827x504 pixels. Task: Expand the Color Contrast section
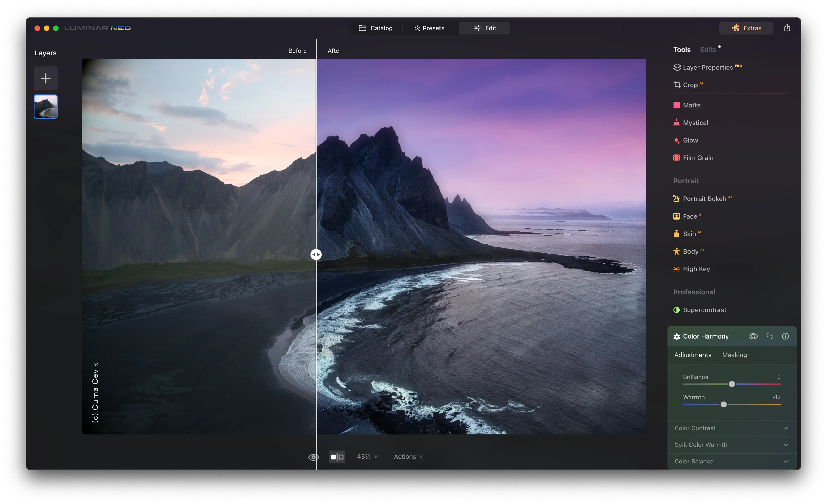tap(731, 428)
